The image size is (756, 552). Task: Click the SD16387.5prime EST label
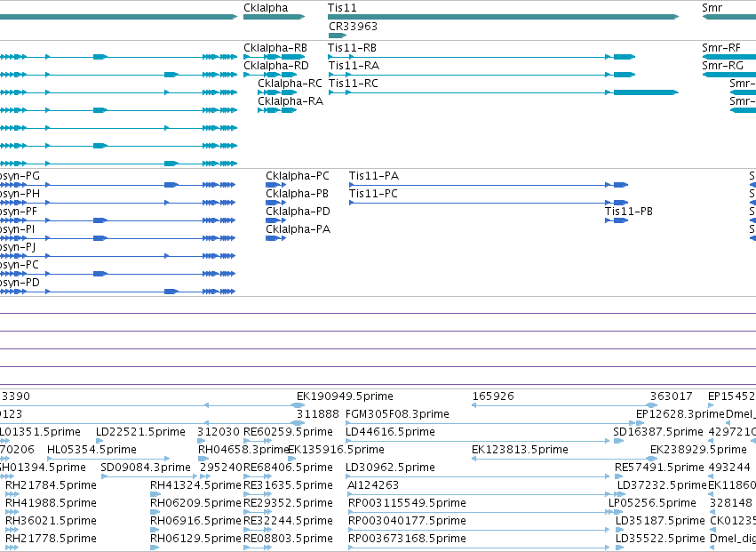click(658, 432)
